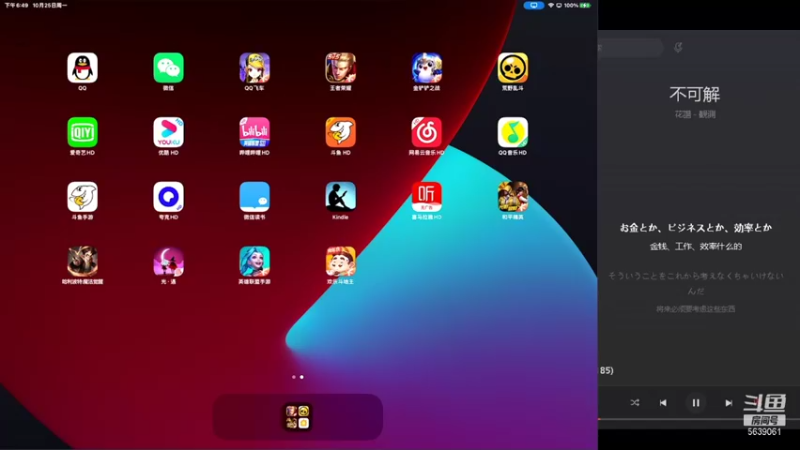Tap the battery indicator in status bar
This screenshot has width=800, height=450.
(x=585, y=6)
